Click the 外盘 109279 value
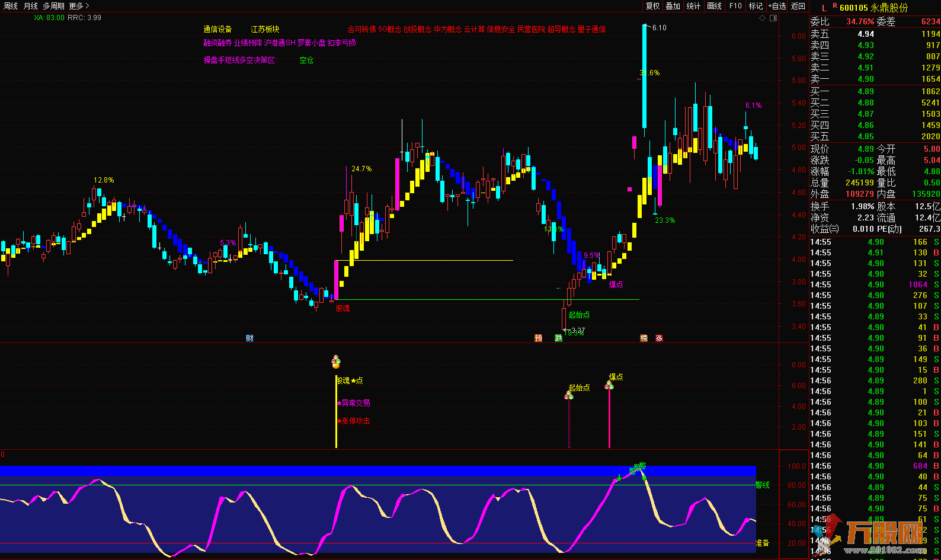Image resolution: width=941 pixels, height=560 pixels. 859,194
